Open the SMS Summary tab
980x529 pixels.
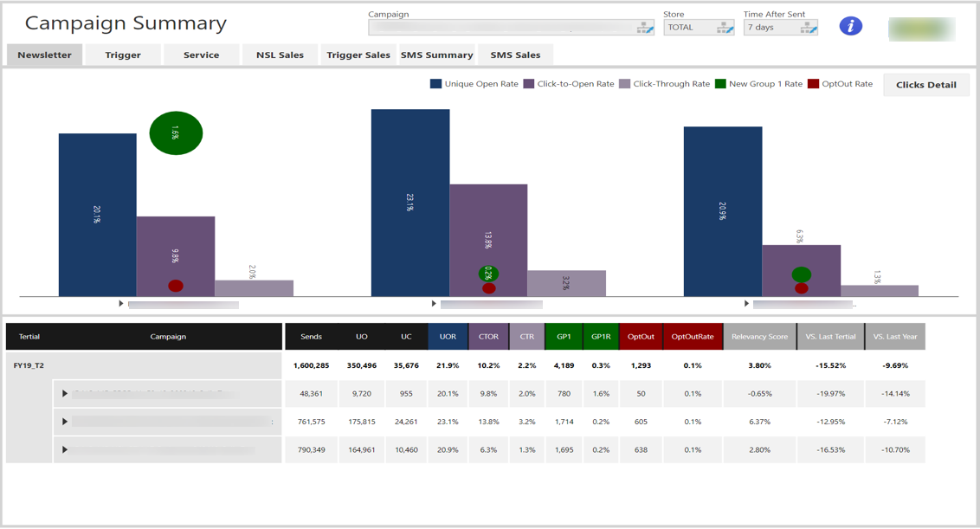coord(437,54)
